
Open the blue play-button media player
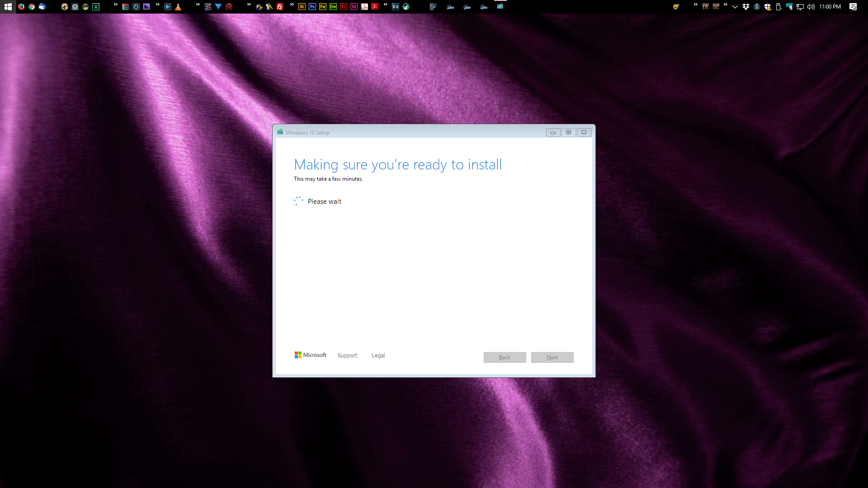click(168, 7)
